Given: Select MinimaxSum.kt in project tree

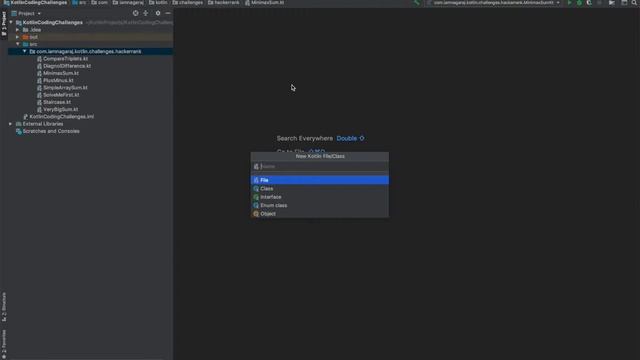Looking at the screenshot, I should pyautogui.click(x=61, y=73).
